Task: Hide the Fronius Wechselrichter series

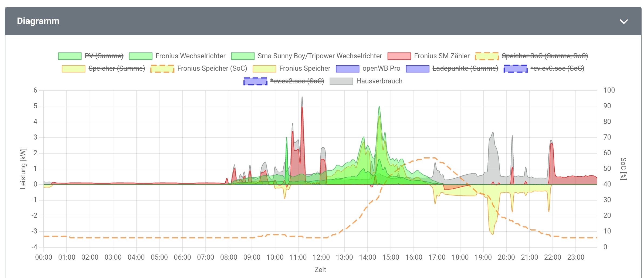Action: 190,56
